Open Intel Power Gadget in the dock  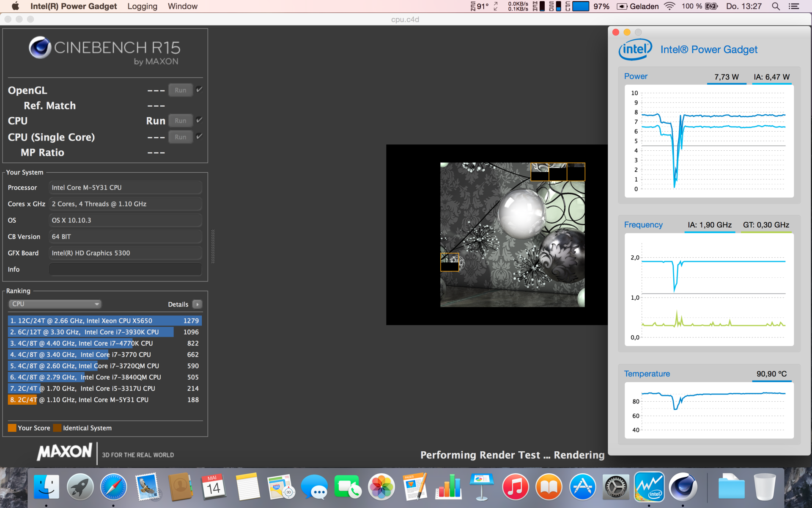pyautogui.click(x=649, y=487)
